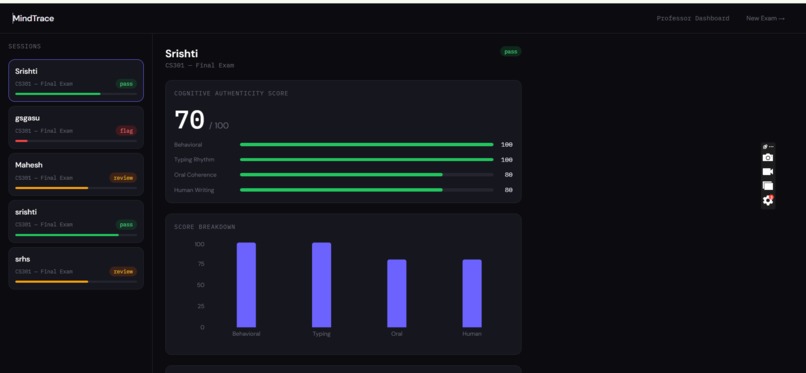Click the Typing Rhythm progress bar
This screenshot has height=373, width=806.
(367, 160)
